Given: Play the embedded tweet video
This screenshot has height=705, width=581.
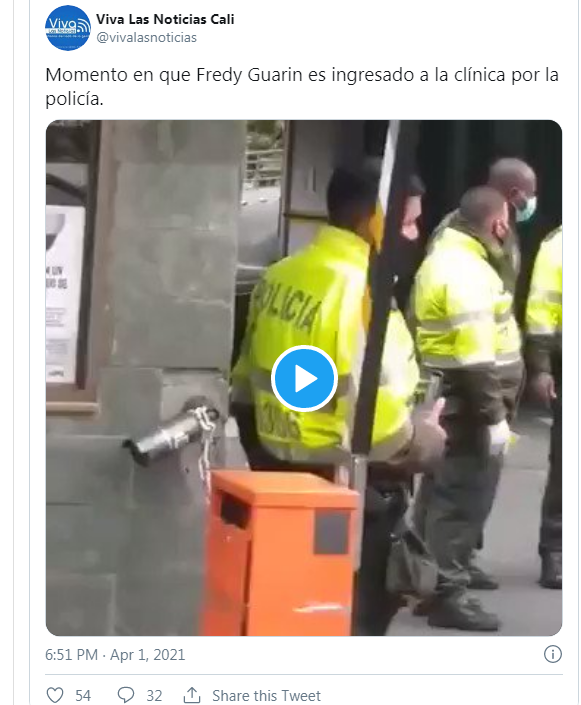Looking at the screenshot, I should click(304, 378).
